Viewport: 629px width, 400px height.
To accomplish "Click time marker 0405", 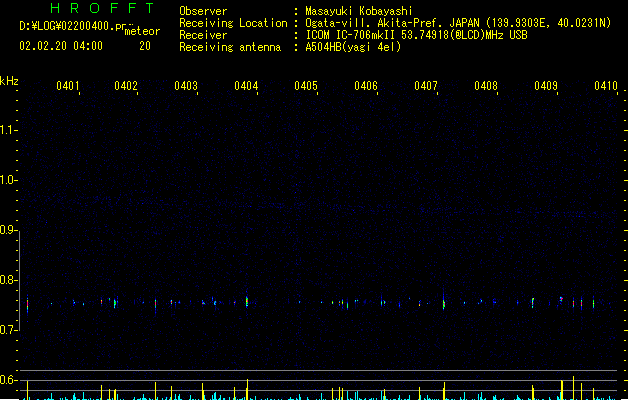I will pyautogui.click(x=306, y=86).
